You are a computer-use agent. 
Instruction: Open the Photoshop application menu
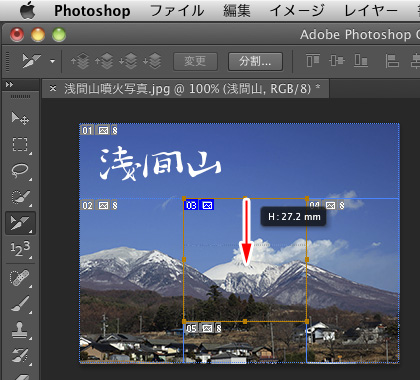click(x=92, y=11)
